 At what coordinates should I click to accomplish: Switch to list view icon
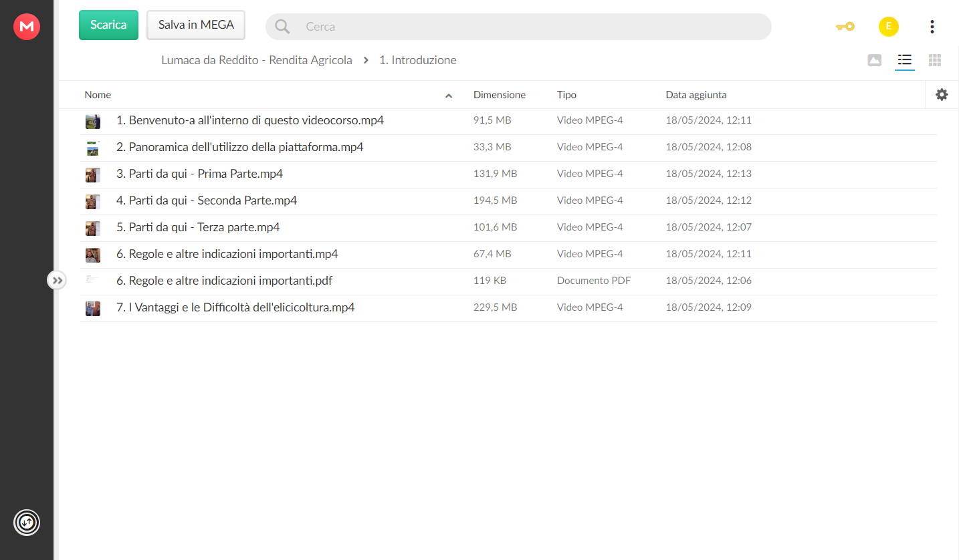[905, 60]
